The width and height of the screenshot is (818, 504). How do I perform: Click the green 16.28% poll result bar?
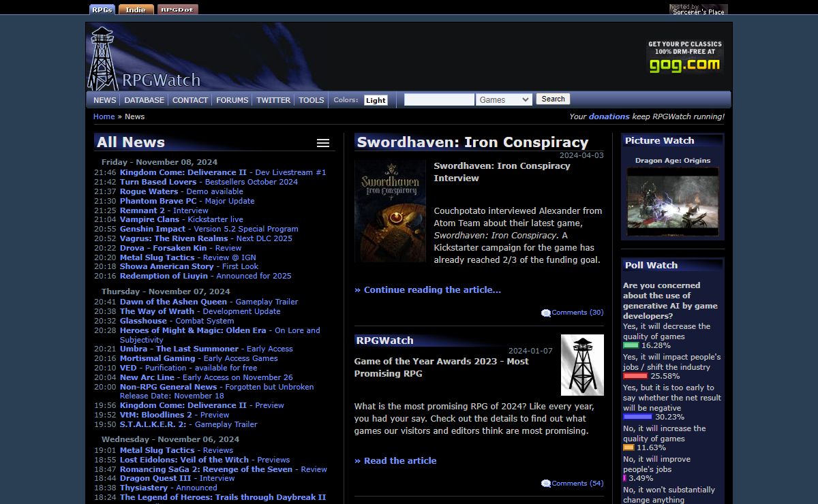[631, 345]
